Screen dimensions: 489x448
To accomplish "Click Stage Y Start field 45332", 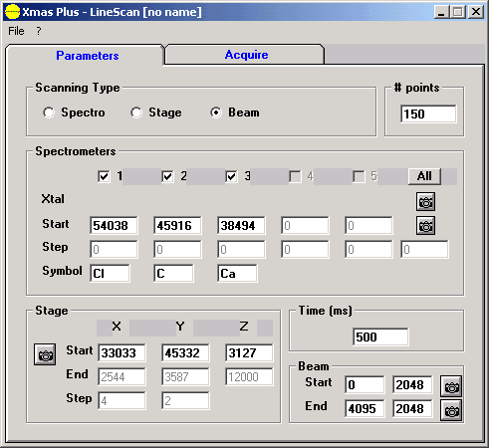I will [185, 352].
